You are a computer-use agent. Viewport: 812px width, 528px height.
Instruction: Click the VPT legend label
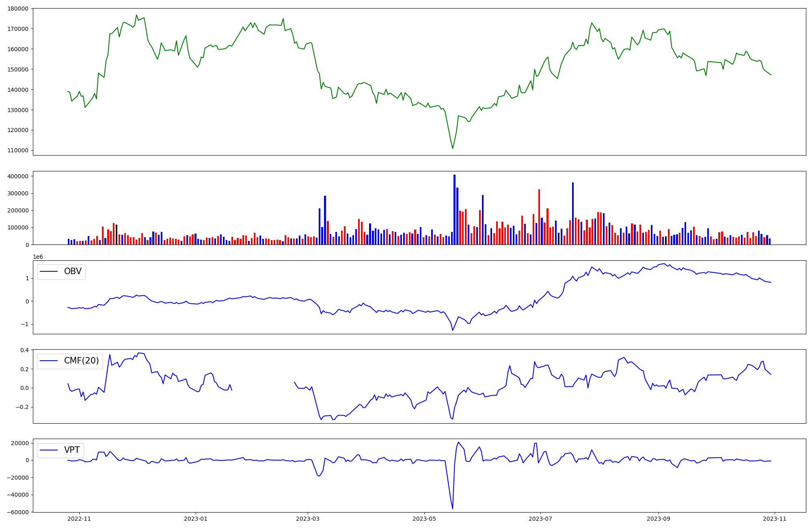coord(71,450)
